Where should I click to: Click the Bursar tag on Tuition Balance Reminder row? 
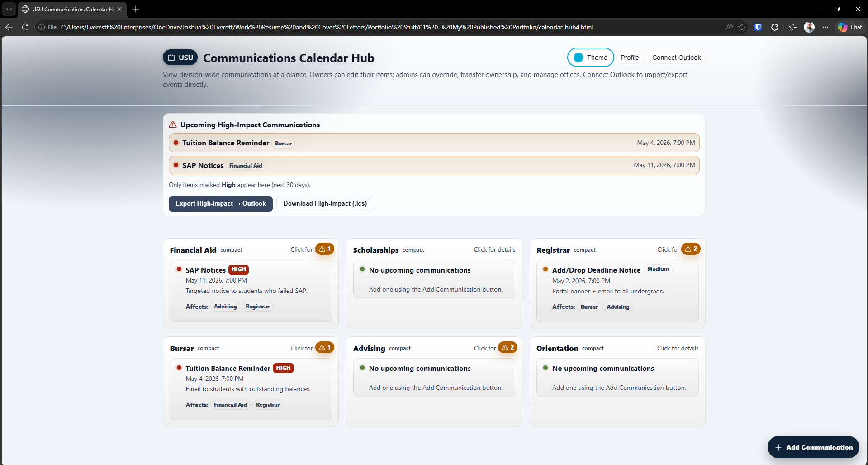283,144
